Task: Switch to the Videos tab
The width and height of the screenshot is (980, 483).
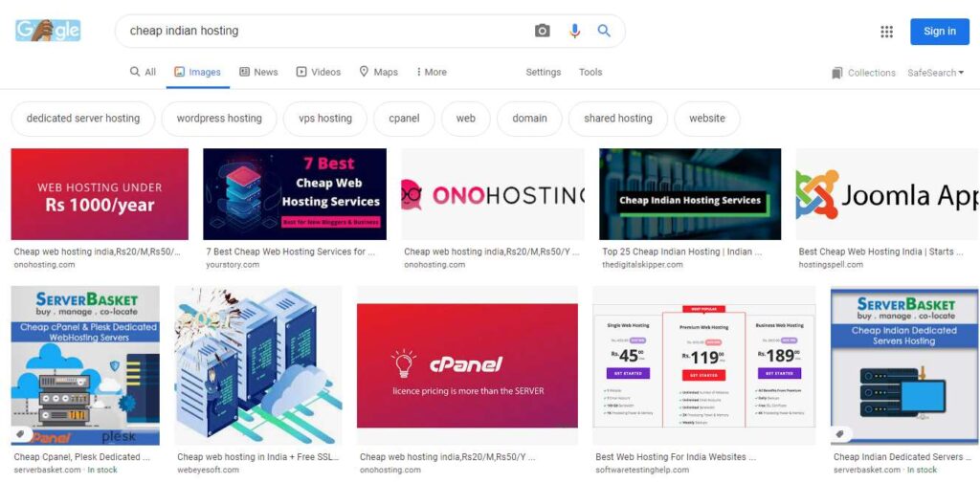Action: [x=318, y=72]
